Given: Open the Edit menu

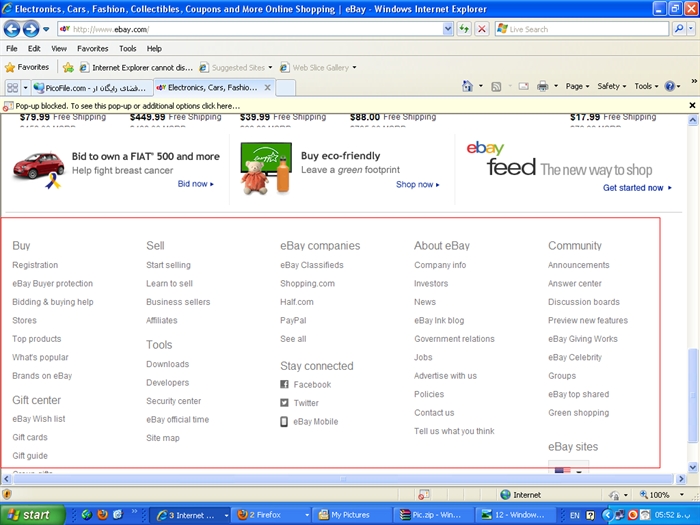Looking at the screenshot, I should click(34, 49).
